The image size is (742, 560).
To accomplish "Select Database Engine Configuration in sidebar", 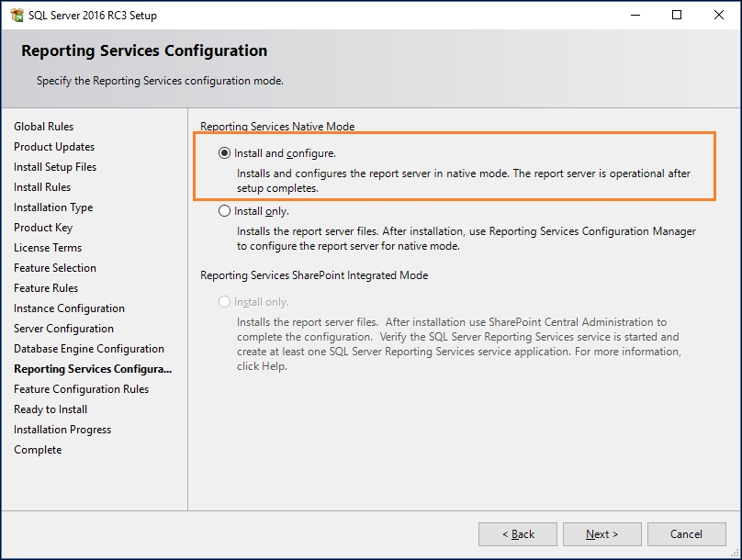I will (x=89, y=349).
